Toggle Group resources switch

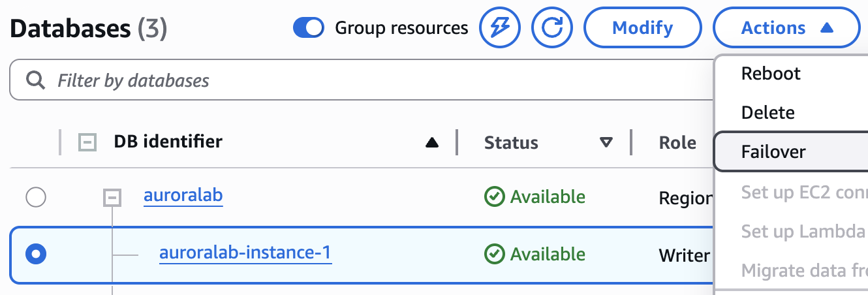(309, 28)
